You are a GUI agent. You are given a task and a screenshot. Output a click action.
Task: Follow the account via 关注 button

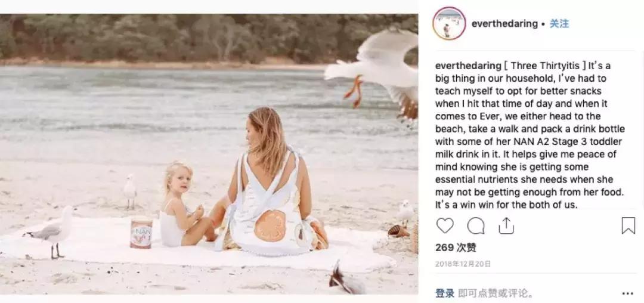(559, 24)
